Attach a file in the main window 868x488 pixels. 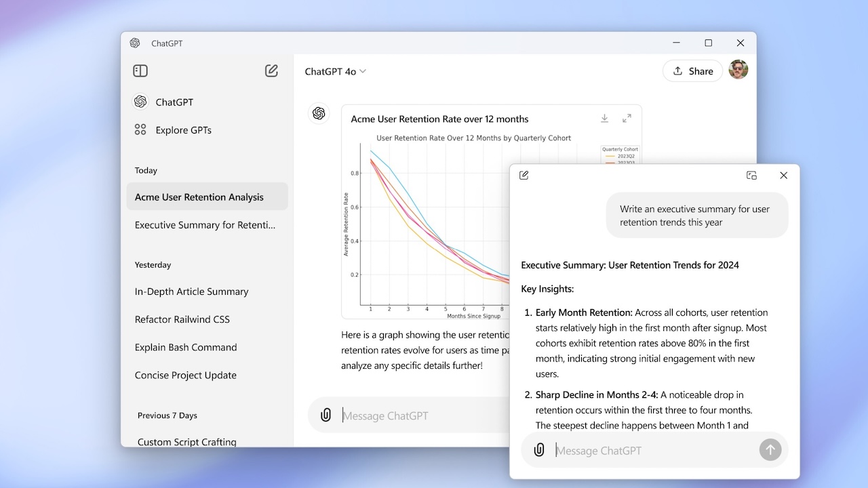tap(326, 415)
